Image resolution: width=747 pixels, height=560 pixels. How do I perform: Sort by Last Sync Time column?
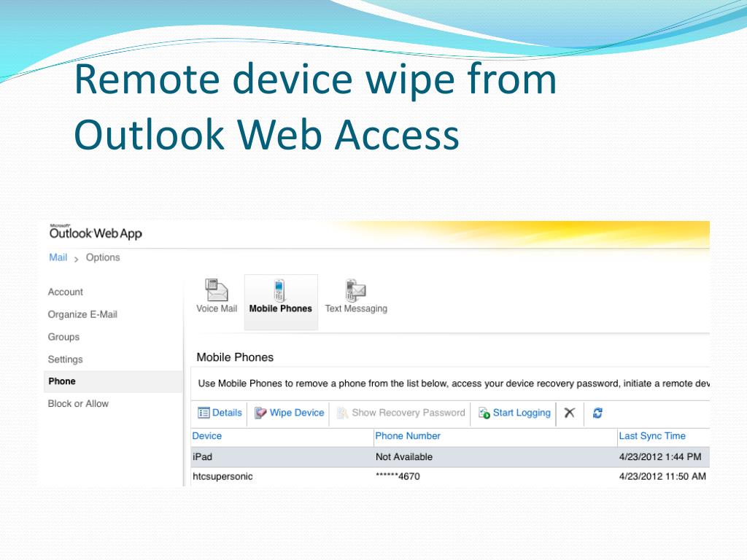coord(652,436)
